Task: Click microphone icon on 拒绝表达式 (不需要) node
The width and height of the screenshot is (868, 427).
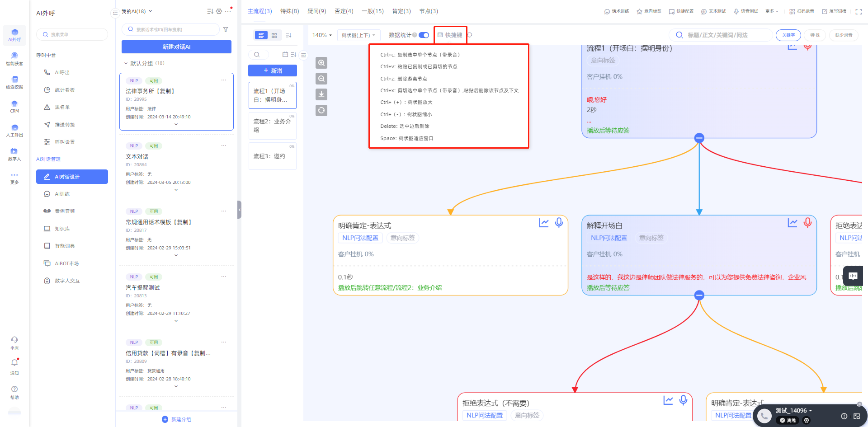Action: click(684, 400)
